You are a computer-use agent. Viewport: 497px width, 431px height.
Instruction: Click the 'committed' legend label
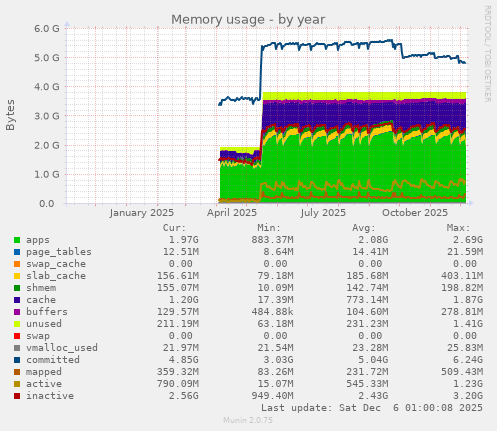[x=53, y=360]
